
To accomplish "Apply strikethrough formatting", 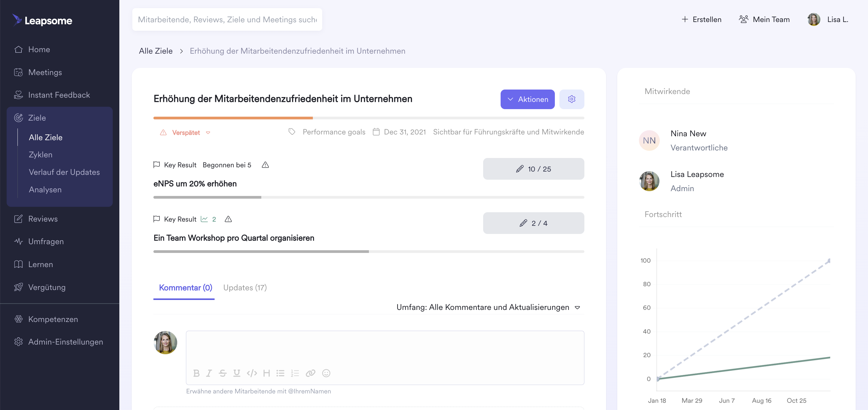I will click(222, 373).
